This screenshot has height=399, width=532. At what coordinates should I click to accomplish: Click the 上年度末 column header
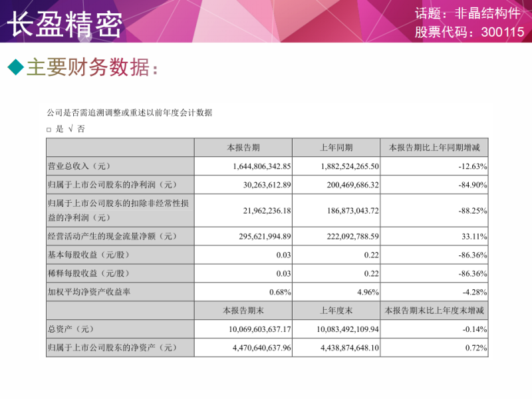point(336,311)
